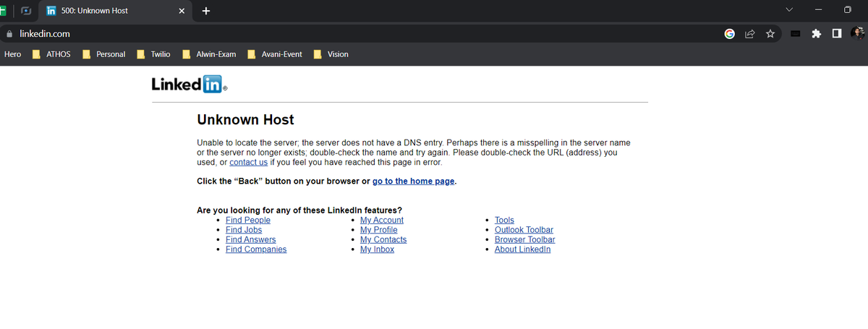
Task: Click the LinkedIn logo on the page
Action: click(x=190, y=84)
